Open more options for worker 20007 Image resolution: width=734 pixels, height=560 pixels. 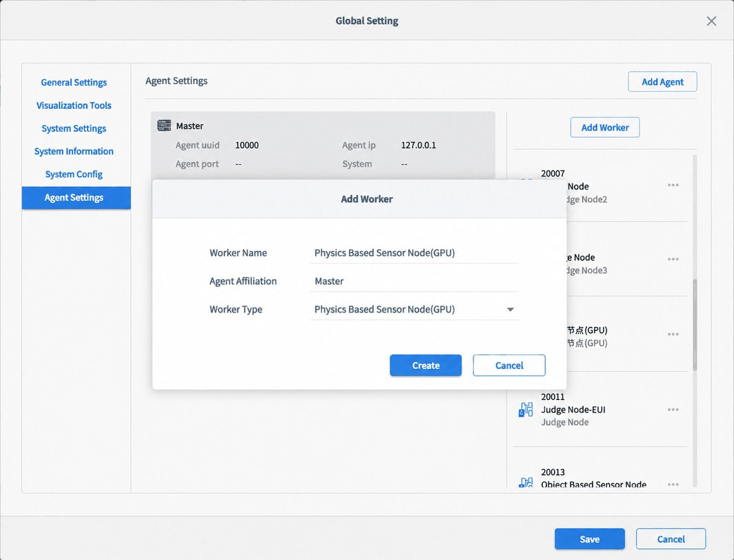pyautogui.click(x=673, y=186)
